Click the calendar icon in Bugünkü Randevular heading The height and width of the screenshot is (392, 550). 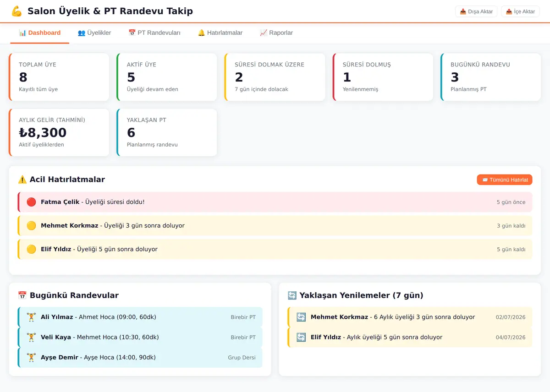point(22,295)
